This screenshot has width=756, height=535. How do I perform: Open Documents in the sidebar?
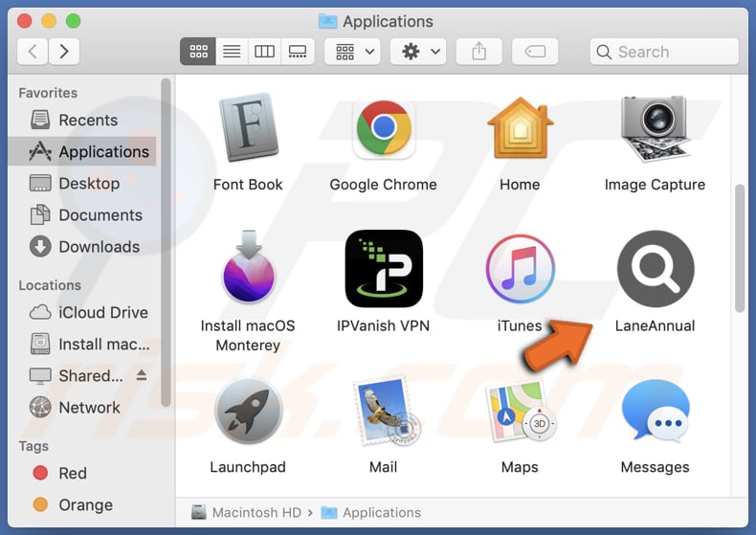82,215
